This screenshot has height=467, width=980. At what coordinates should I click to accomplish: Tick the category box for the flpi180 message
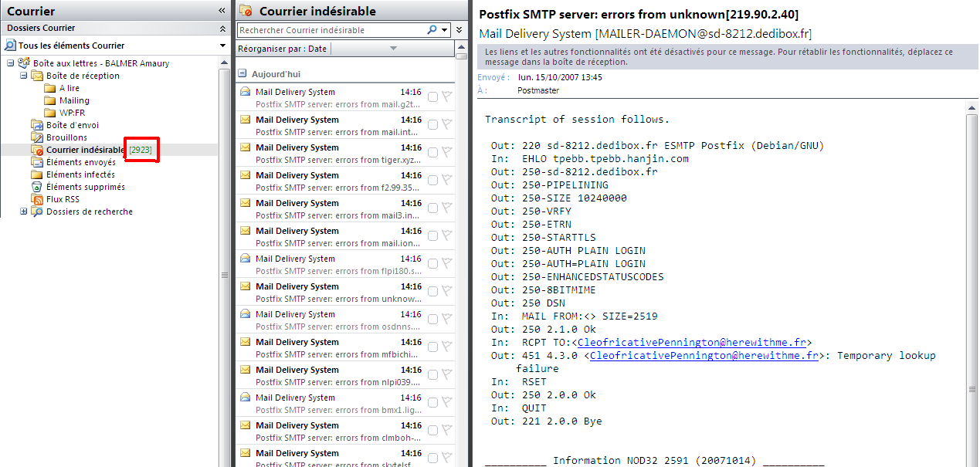pos(432,264)
